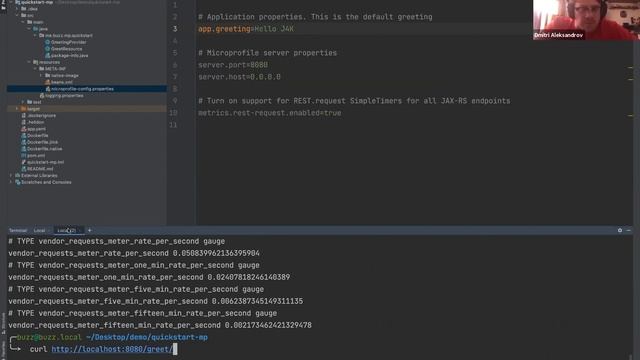The width and height of the screenshot is (640, 360).
Task: Expand the .idea folder arrow
Action: (17, 9)
